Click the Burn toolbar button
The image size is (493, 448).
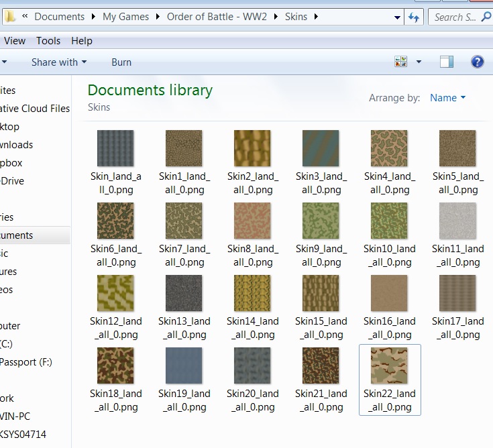point(121,62)
